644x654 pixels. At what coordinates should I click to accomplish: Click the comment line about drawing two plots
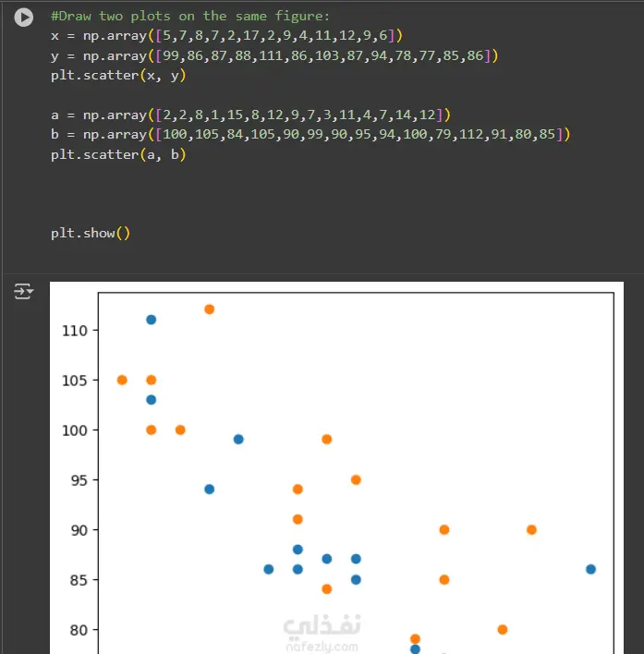pos(190,16)
